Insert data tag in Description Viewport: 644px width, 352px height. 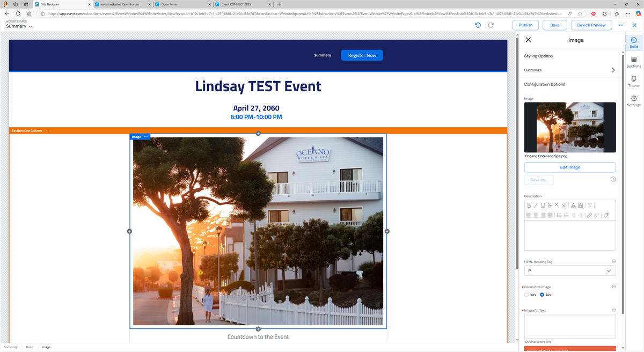point(606,215)
